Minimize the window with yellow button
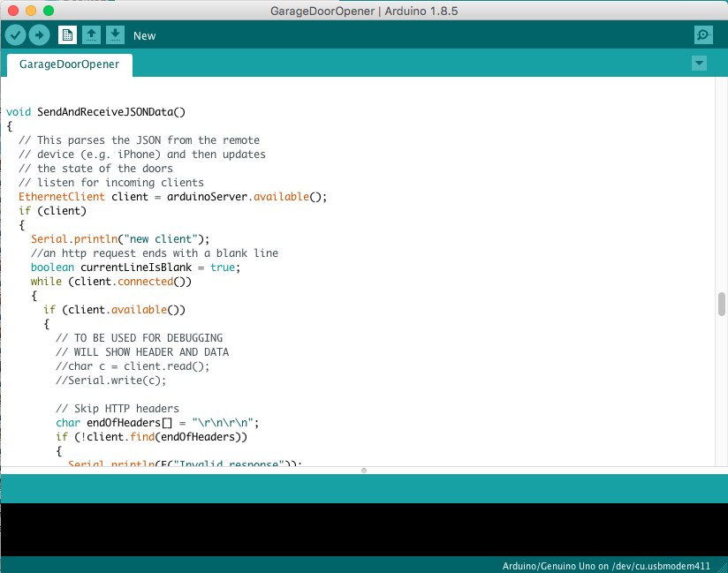728x573 pixels. click(x=31, y=11)
